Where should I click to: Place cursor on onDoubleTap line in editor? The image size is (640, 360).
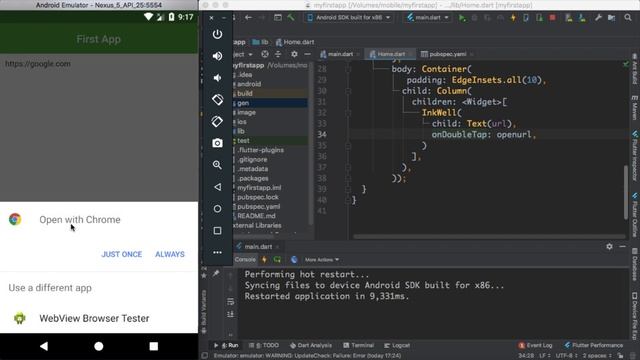pyautogui.click(x=484, y=135)
